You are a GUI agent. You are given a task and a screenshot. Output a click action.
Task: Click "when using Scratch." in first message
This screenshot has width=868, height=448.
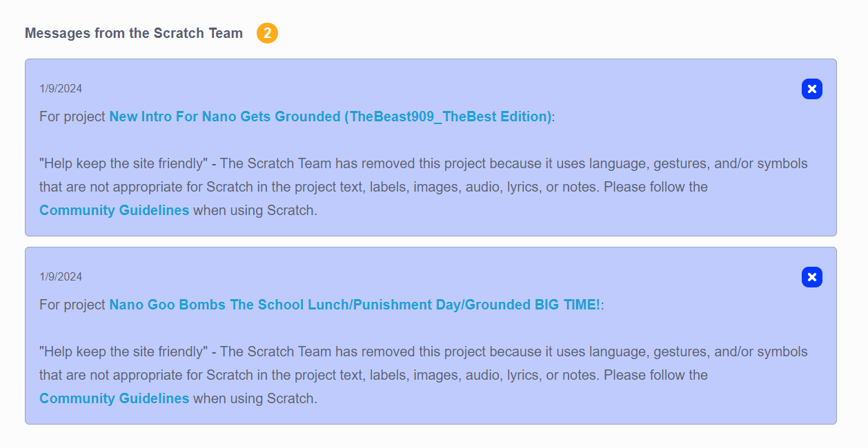point(255,210)
